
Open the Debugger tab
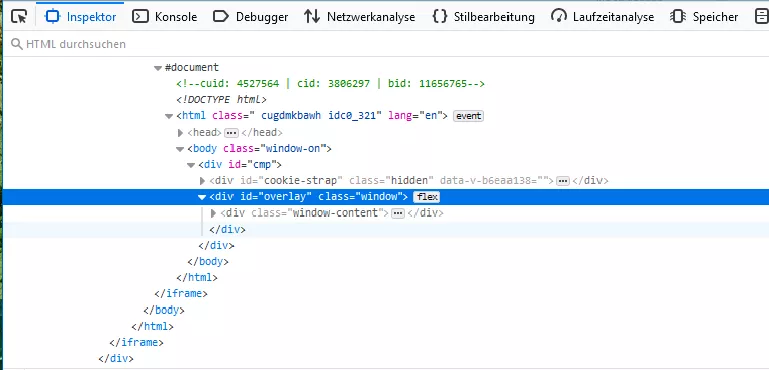pos(250,17)
